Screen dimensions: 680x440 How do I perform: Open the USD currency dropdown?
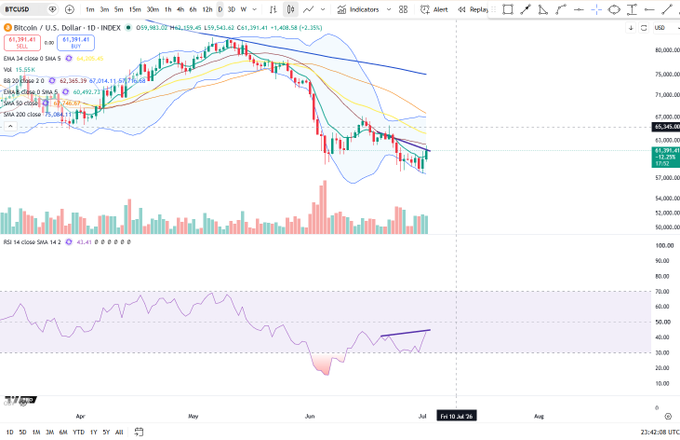tap(665, 28)
